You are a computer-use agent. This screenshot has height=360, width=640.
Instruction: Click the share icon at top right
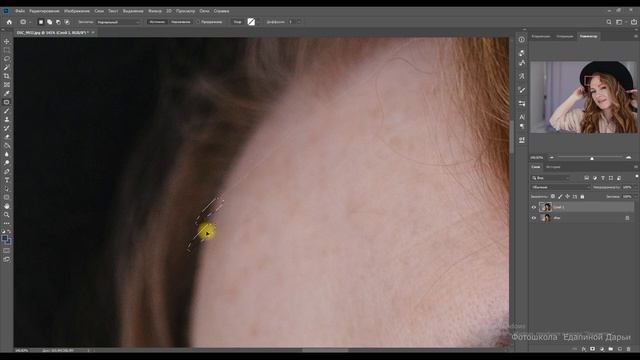click(x=634, y=22)
